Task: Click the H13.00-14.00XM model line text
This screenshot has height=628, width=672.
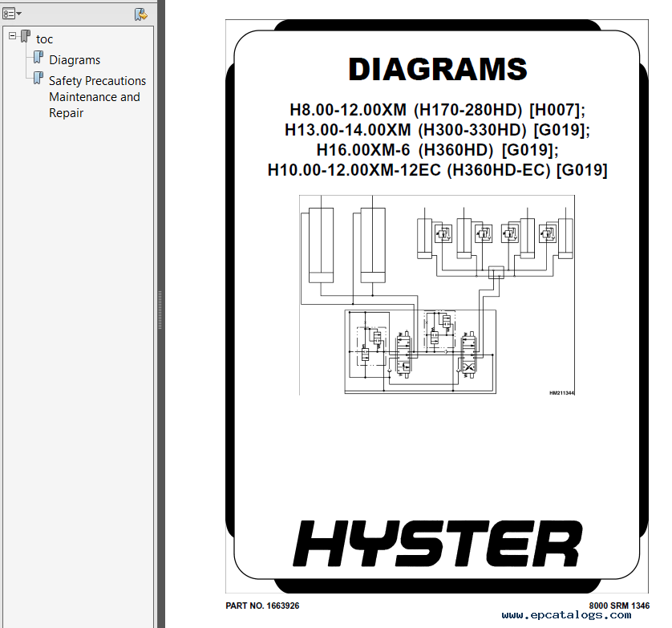Action: (438, 130)
